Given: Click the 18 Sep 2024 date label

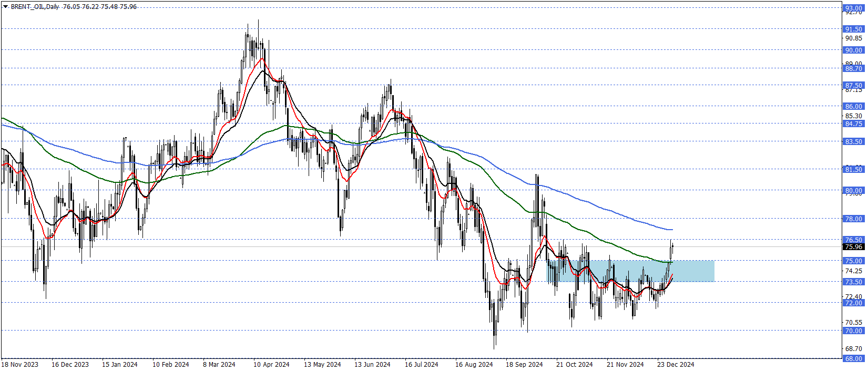Looking at the screenshot, I should 524,364.
